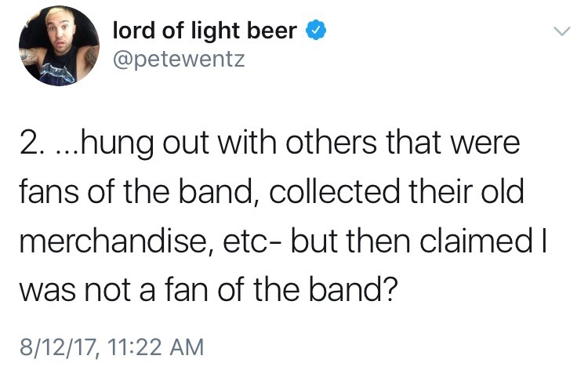Open the tweet options chevron menu
Image resolution: width=588 pixels, height=381 pixels.
click(560, 32)
